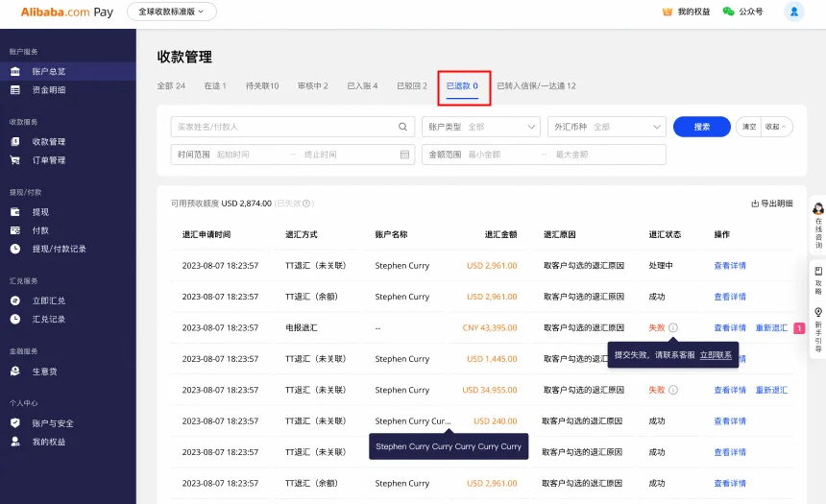The image size is (826, 504).
Task: Click 重新退汇 for the CNY 43,395.00 row
Action: pos(771,328)
